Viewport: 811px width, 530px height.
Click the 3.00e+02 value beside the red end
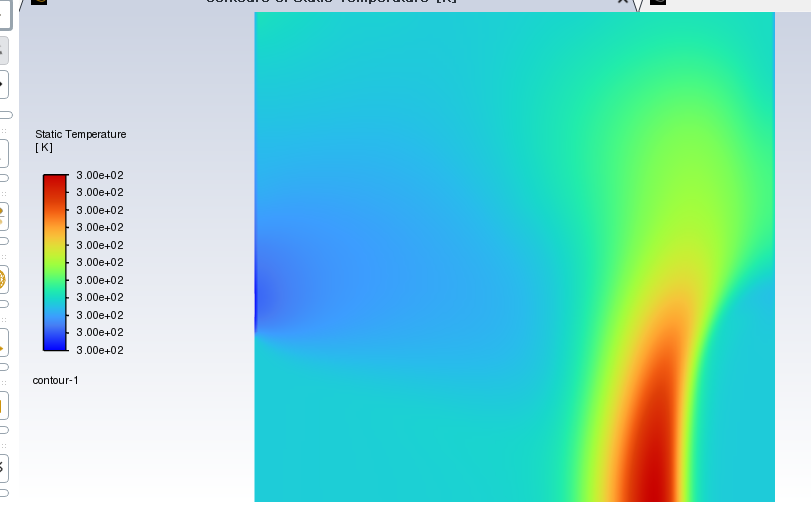coord(100,175)
